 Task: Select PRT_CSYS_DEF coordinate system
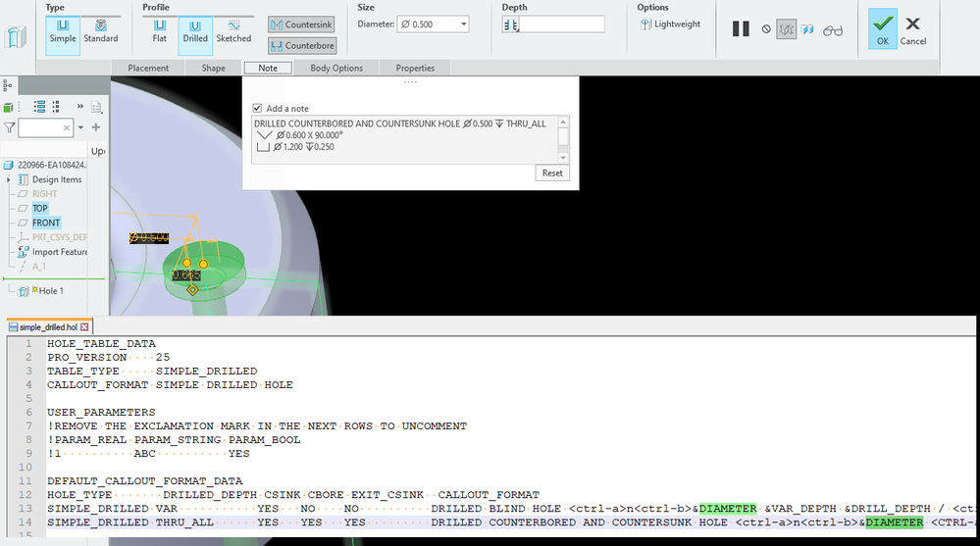pyautogui.click(x=60, y=237)
